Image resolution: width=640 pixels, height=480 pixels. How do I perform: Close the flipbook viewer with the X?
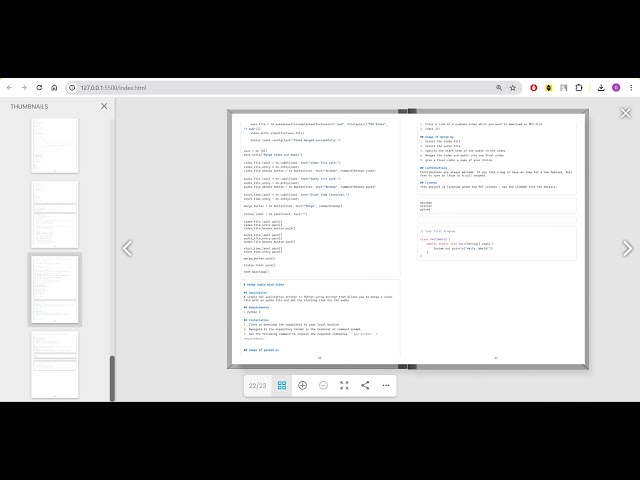coord(626,113)
